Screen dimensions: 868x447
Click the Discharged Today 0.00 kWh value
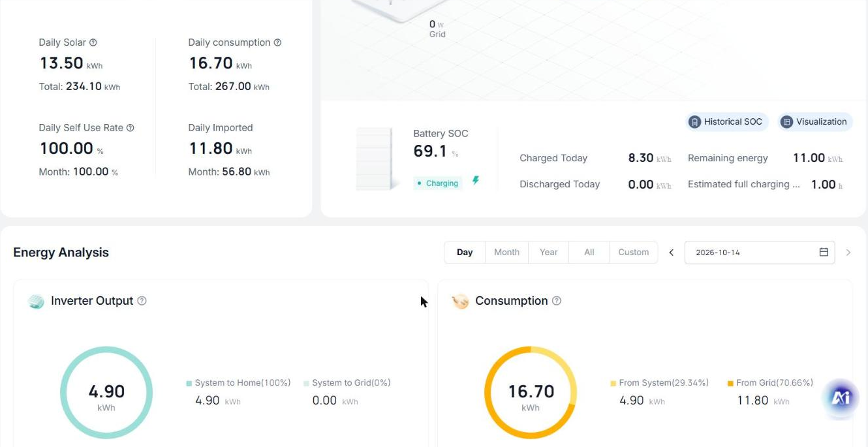[x=649, y=185]
